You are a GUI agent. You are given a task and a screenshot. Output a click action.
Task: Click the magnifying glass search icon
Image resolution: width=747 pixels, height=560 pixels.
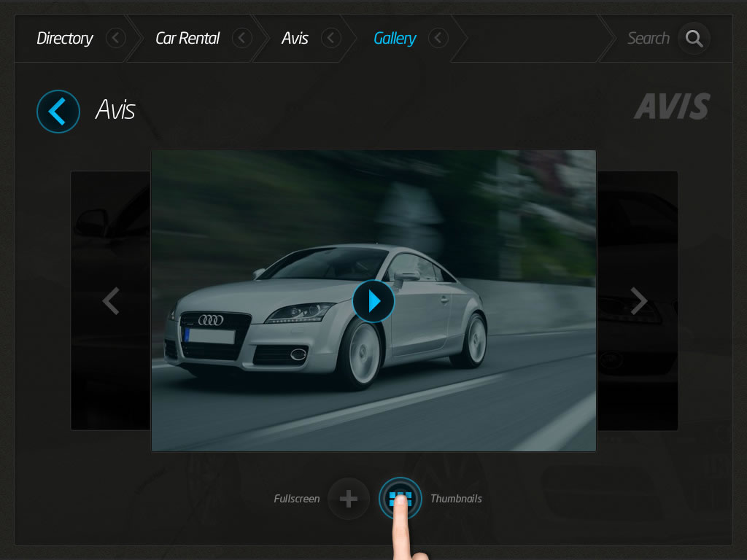694,39
